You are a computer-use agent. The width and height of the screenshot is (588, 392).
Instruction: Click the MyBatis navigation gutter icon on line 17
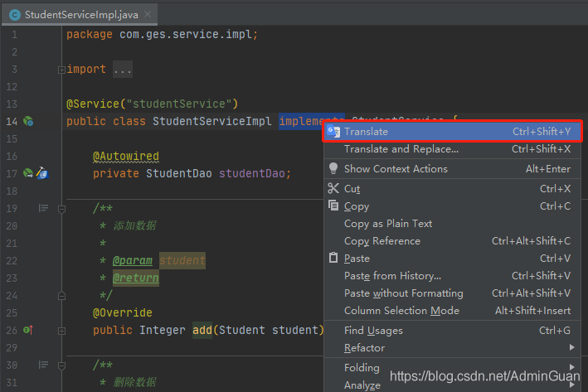click(42, 173)
